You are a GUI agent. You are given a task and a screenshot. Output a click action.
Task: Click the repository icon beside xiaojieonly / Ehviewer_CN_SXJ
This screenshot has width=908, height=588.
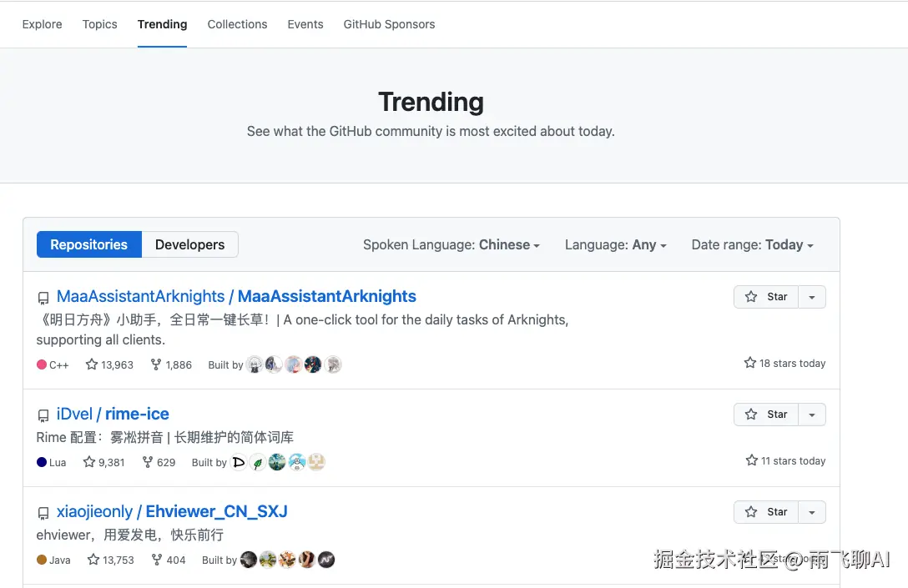43,513
